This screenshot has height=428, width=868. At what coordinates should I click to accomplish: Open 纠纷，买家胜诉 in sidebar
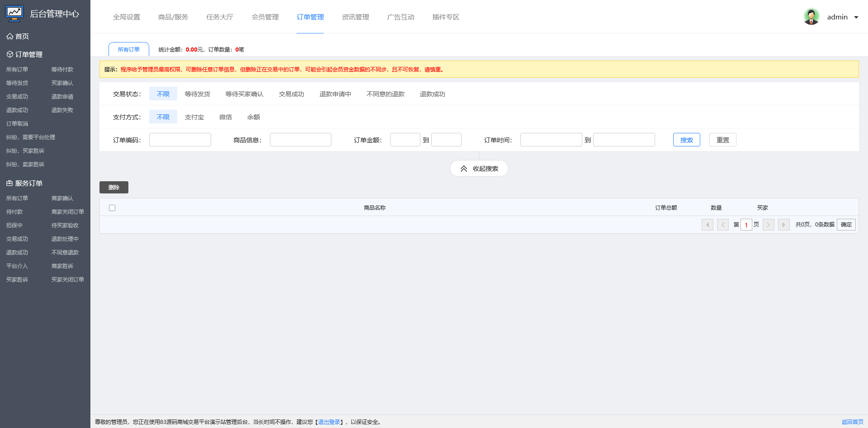click(25, 151)
